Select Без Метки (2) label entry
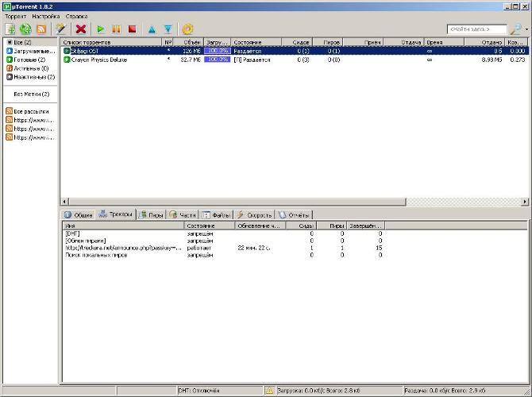This screenshot has width=532, height=397. [31, 94]
